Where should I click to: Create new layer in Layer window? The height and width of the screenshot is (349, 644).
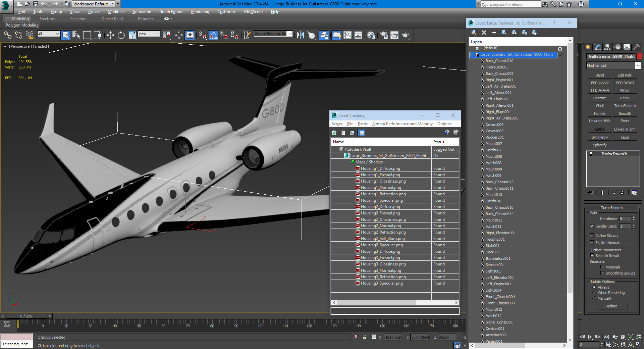click(x=474, y=33)
